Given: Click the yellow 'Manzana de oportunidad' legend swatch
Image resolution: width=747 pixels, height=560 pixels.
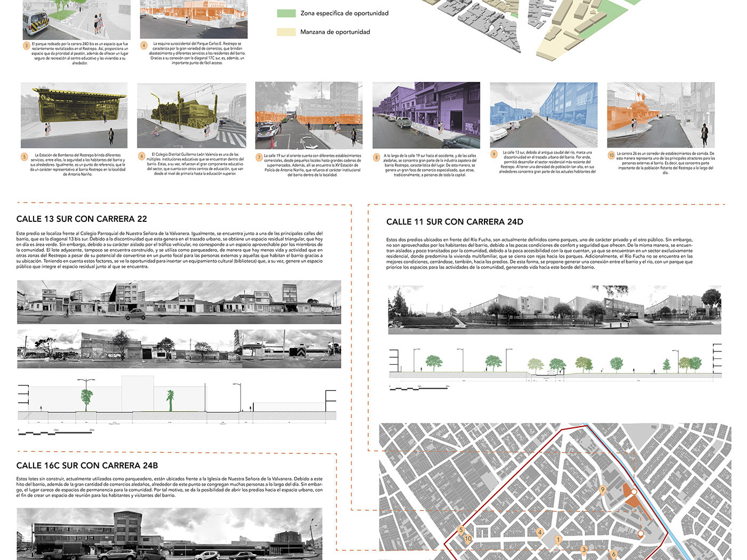Looking at the screenshot, I should click(x=287, y=32).
